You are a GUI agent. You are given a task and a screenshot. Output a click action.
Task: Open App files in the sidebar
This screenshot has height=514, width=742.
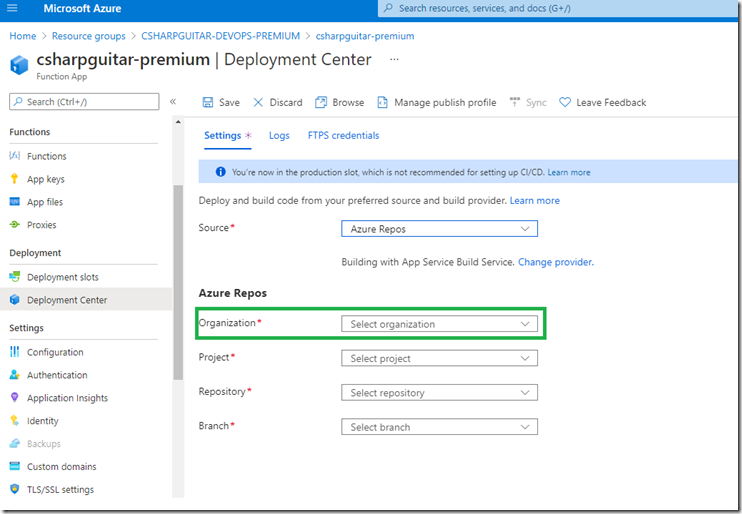coord(44,202)
